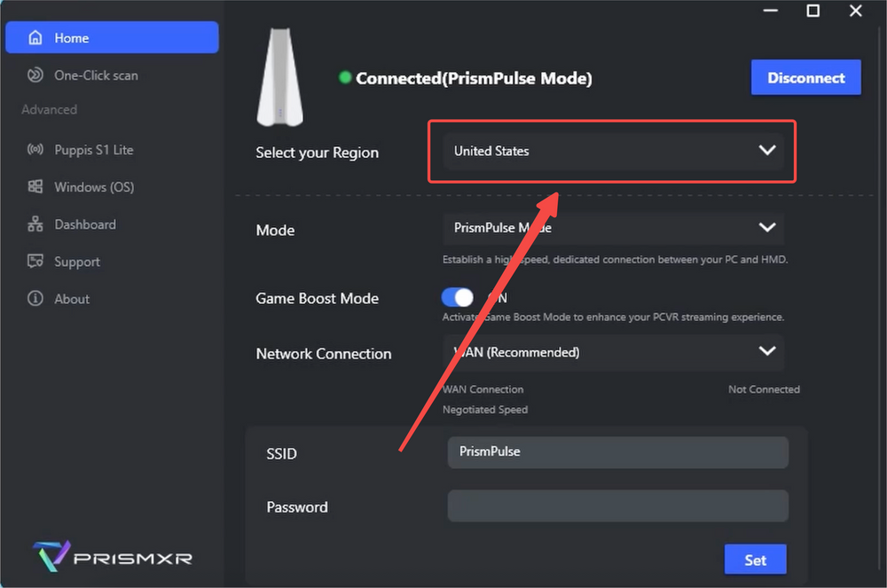Viewport: 887px width, 588px height.
Task: Click the Dashboard network icon
Action: click(x=35, y=224)
